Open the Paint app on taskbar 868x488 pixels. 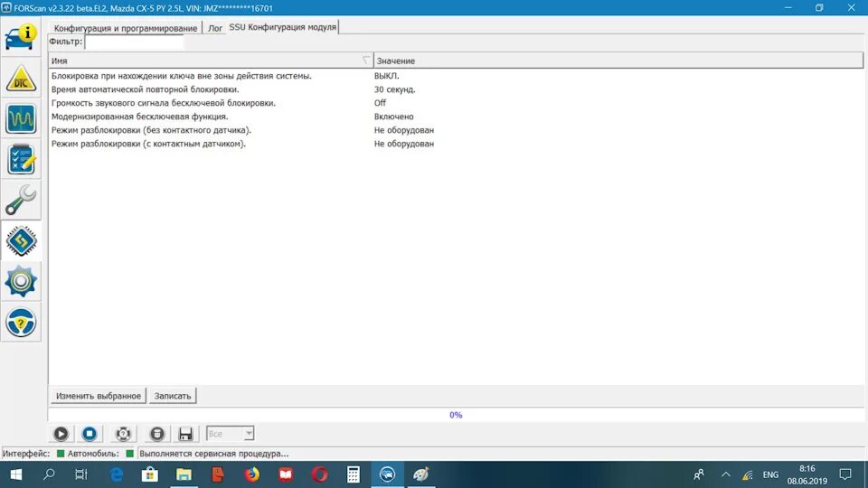pos(420,474)
